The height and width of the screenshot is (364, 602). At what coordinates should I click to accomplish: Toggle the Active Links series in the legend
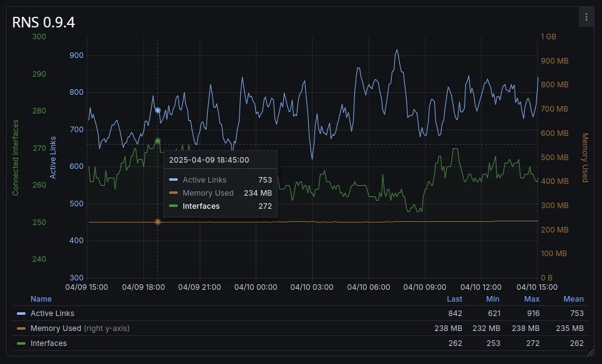(52, 314)
